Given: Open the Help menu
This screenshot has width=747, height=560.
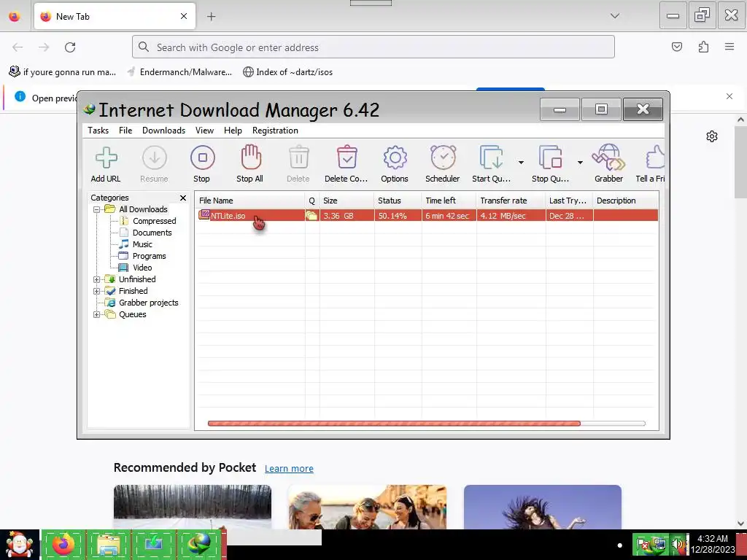Looking at the screenshot, I should pyautogui.click(x=233, y=131).
